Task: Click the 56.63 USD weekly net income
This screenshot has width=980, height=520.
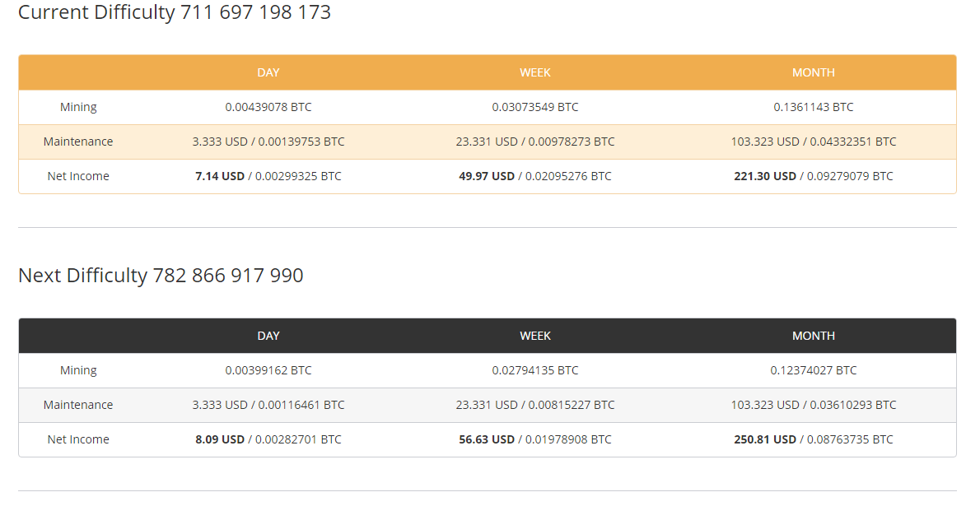Action: (487, 439)
